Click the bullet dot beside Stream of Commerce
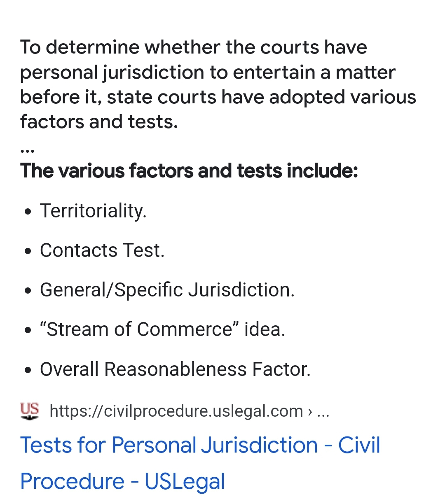This screenshot has width=445, height=504. point(28,331)
